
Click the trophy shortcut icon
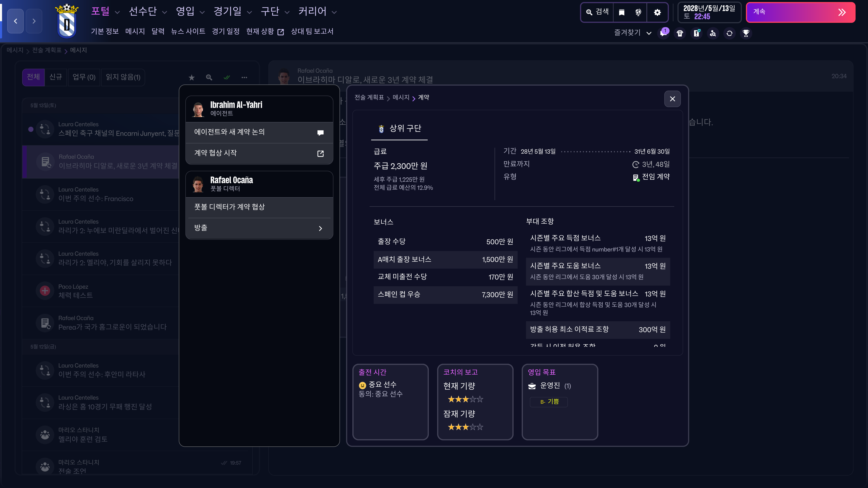tap(746, 33)
